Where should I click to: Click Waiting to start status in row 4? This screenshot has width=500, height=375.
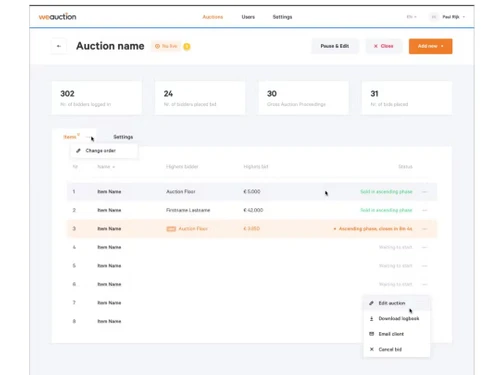pos(396,247)
